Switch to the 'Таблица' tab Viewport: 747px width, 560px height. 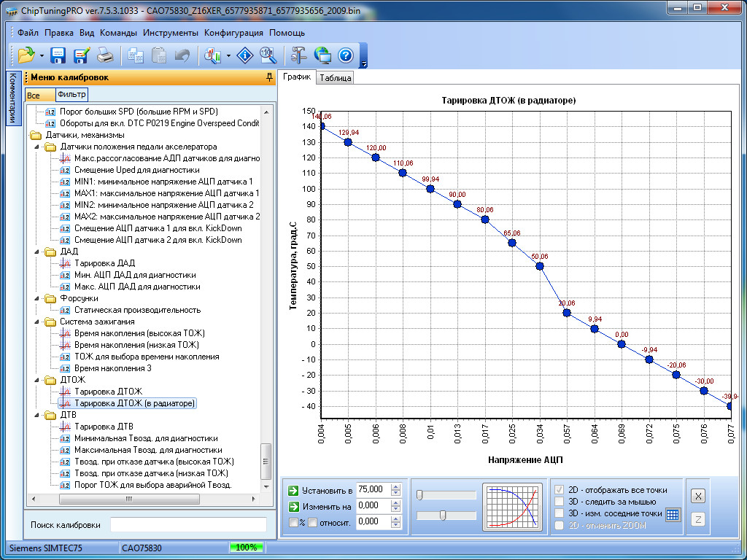click(x=336, y=78)
